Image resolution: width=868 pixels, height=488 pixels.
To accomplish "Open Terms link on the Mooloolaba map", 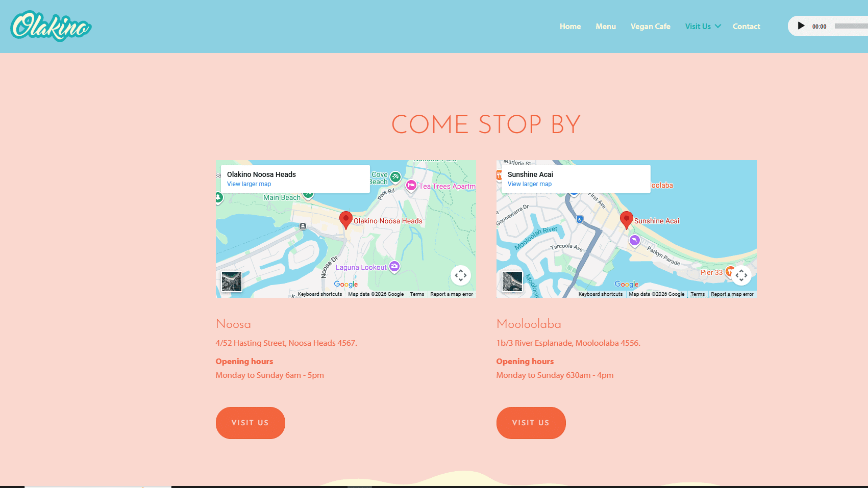I will [698, 294].
